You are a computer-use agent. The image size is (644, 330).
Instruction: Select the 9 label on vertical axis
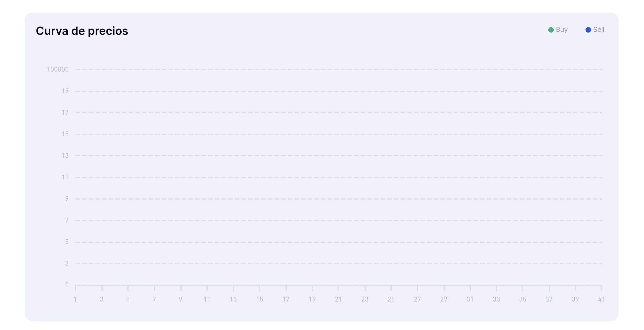click(x=67, y=199)
